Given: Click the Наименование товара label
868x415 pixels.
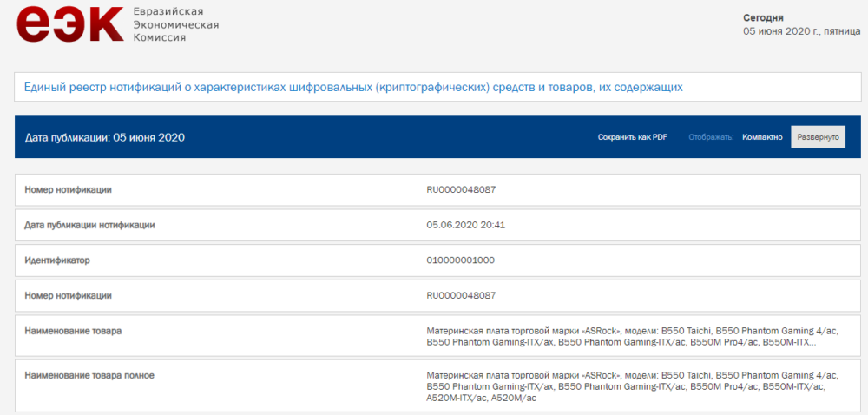Looking at the screenshot, I should 73,331.
